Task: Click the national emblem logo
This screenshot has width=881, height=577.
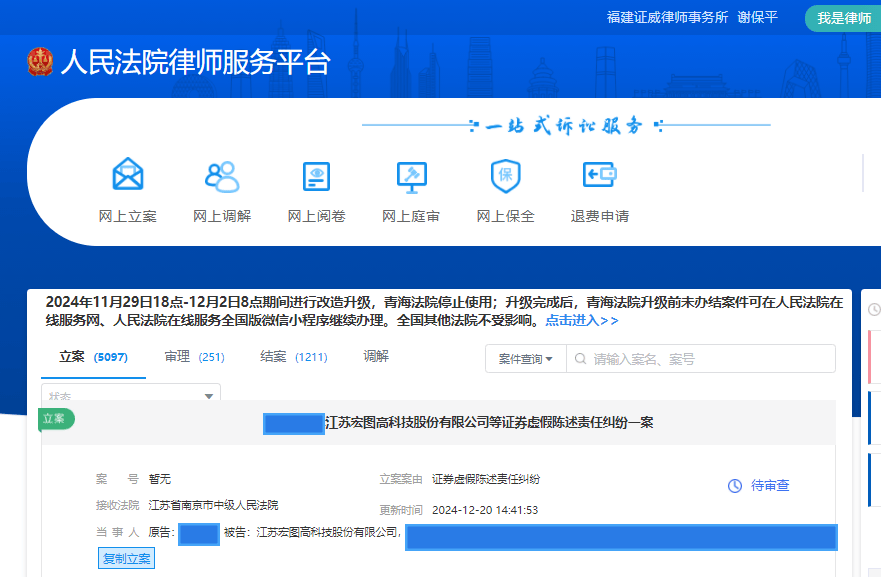Action: pos(40,61)
